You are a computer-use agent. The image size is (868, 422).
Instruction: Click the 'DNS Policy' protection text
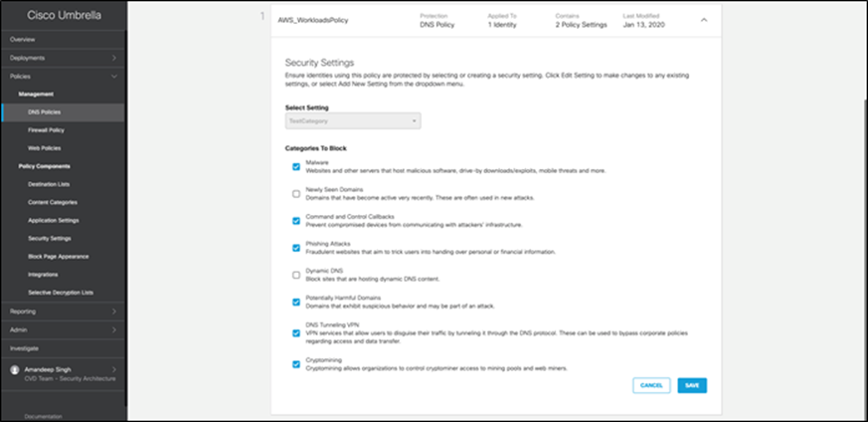[437, 25]
